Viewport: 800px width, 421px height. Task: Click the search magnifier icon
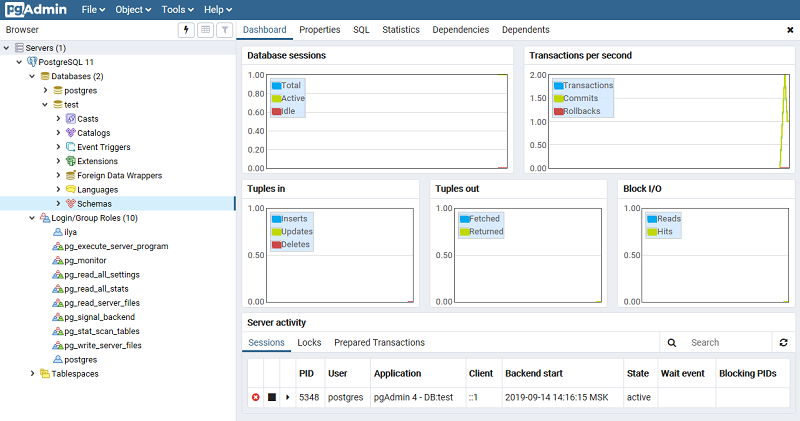pos(672,343)
